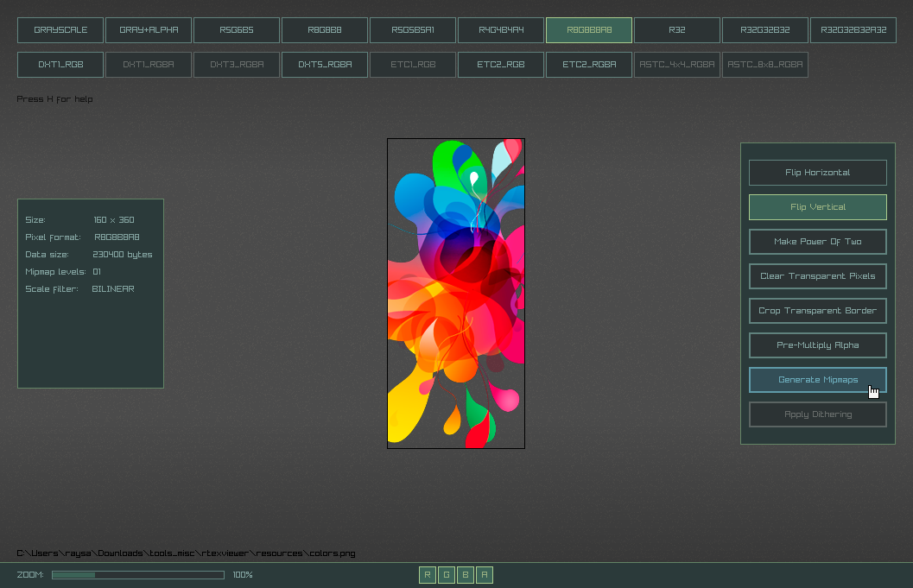Switch to GRAY+ALPHA pixel format
This screenshot has height=588, width=913.
click(149, 30)
